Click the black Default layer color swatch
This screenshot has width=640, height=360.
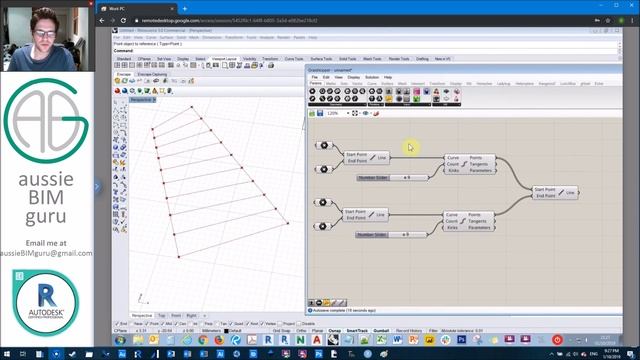pos(226,331)
